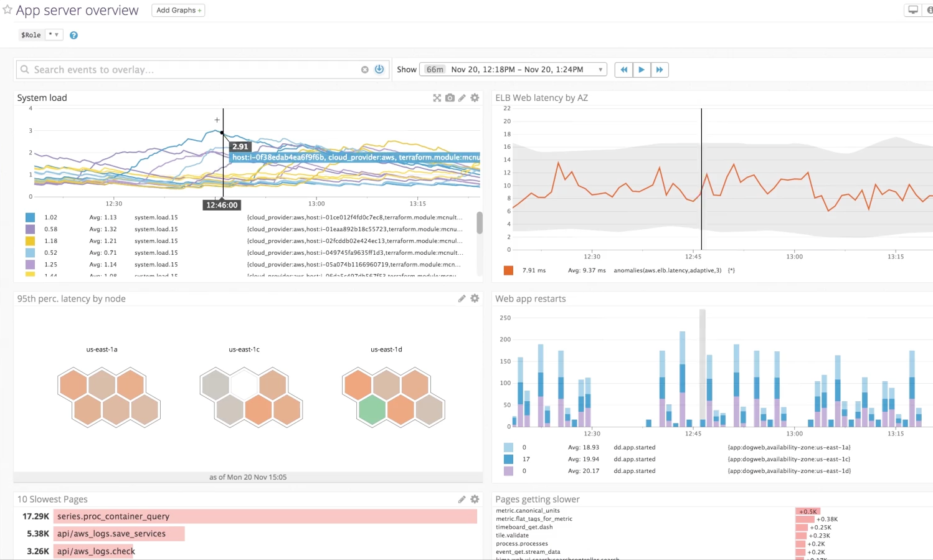Clear the event search using the X icon
Viewport: 933px width, 560px height.
click(x=365, y=69)
